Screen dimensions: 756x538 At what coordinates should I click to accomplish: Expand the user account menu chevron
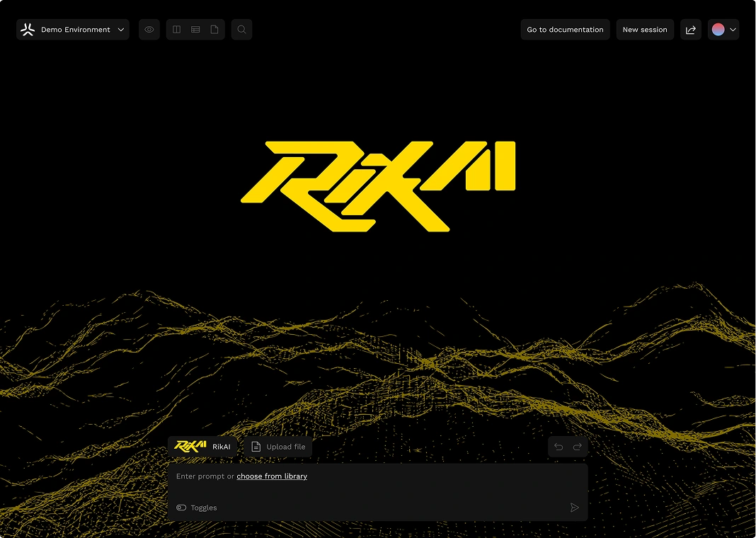[x=733, y=30]
